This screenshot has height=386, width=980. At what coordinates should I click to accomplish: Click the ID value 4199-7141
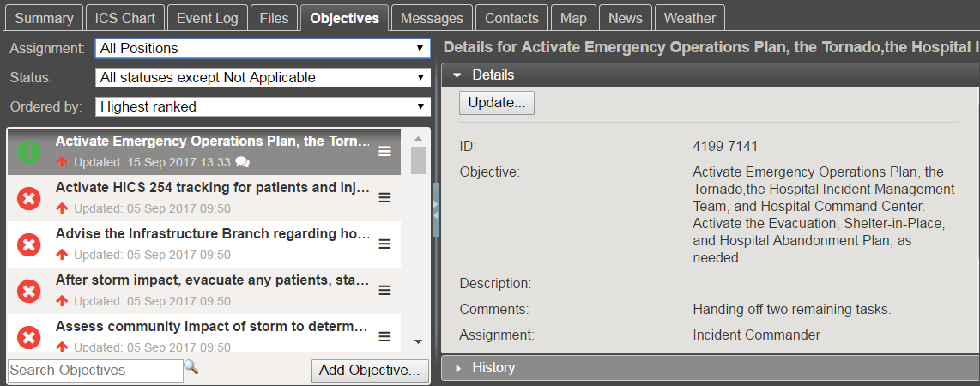click(x=725, y=147)
